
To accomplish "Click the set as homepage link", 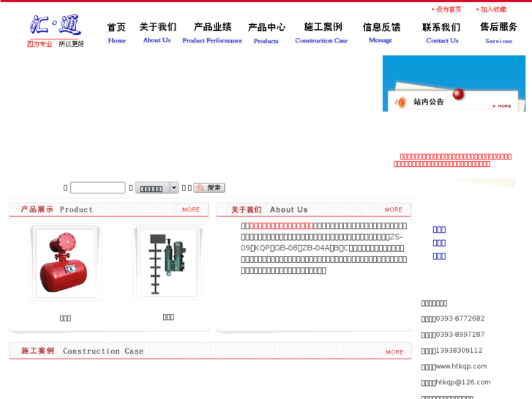I will click(446, 10).
